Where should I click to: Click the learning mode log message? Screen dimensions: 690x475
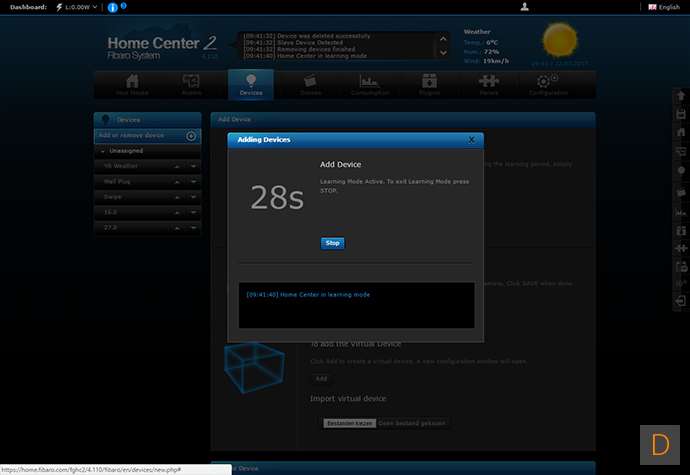308,295
